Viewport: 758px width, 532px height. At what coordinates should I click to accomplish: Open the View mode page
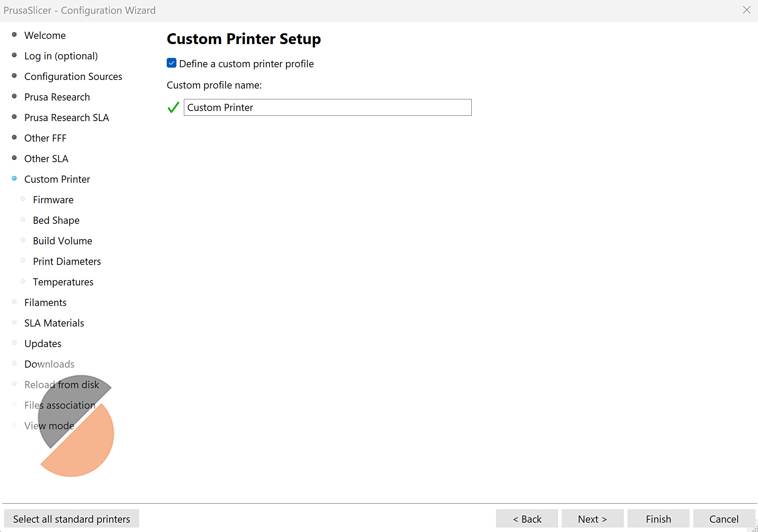[49, 426]
